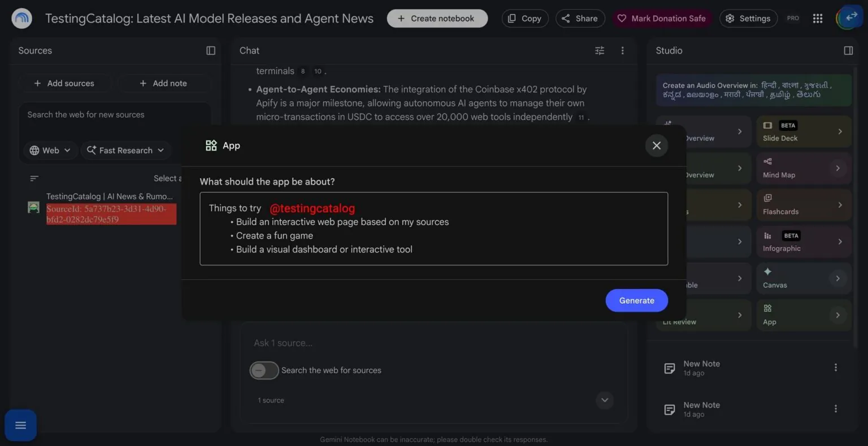Click the Infographic icon in Studio

pyautogui.click(x=767, y=235)
